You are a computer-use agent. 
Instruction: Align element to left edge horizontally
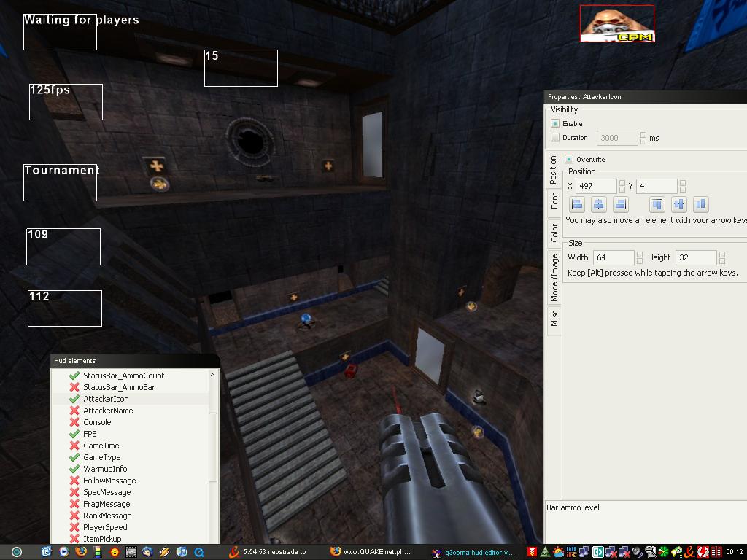tap(577, 204)
